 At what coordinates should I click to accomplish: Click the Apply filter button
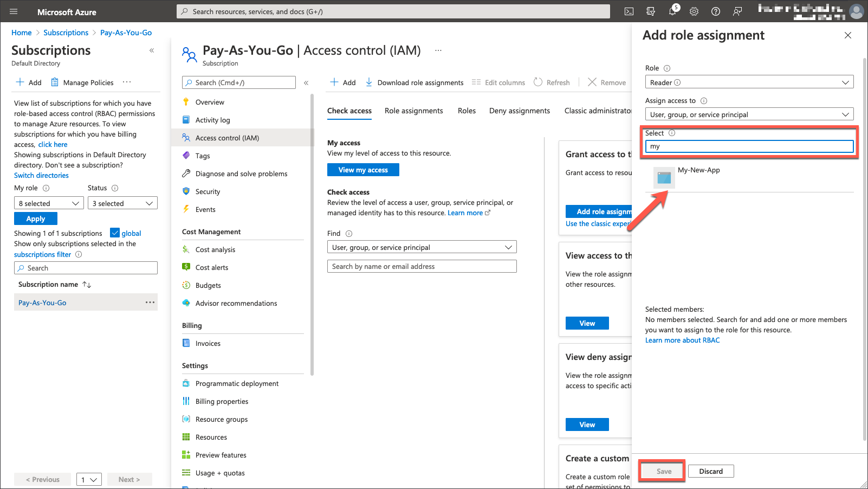coord(36,218)
